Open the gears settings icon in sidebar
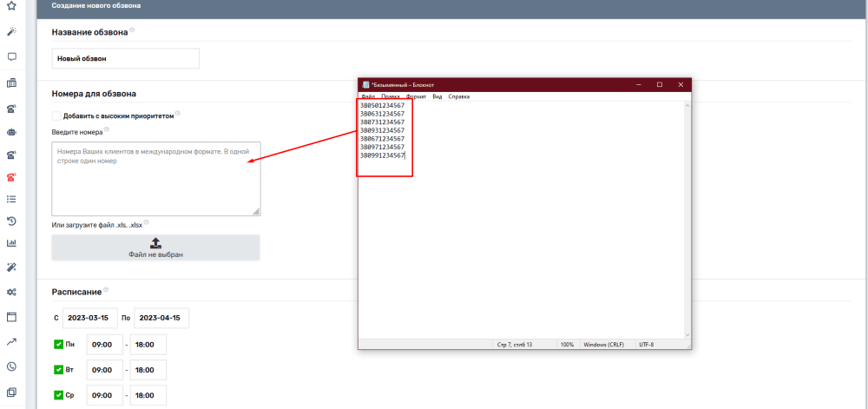868x409 pixels. (12, 292)
